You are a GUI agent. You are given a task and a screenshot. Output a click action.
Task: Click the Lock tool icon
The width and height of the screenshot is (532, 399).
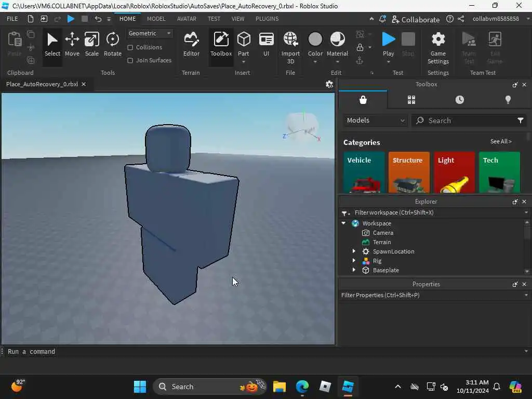coord(360,47)
